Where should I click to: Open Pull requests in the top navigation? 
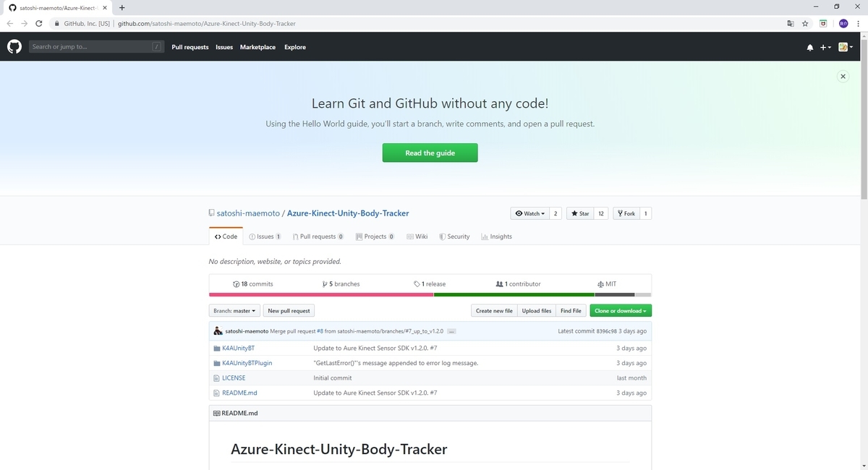pos(190,47)
